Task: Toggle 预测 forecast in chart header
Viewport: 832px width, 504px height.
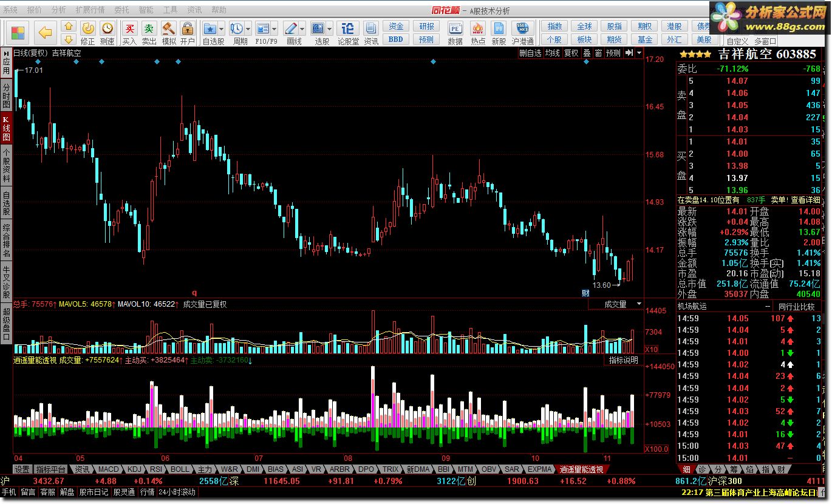Action: [x=613, y=53]
